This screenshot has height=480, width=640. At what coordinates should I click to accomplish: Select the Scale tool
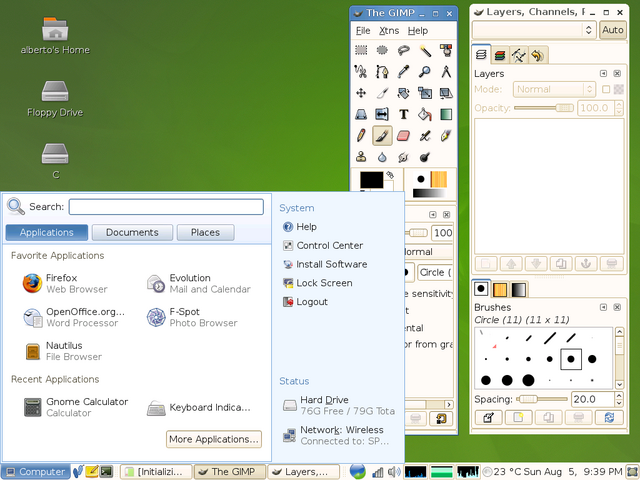424,93
